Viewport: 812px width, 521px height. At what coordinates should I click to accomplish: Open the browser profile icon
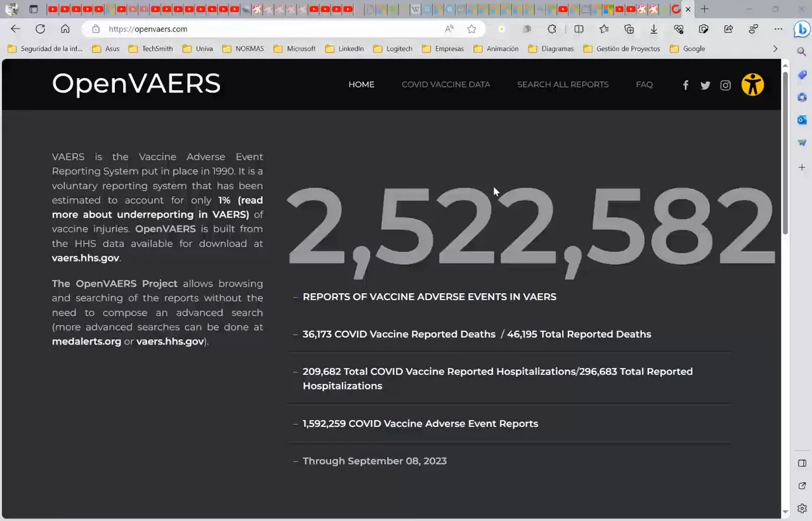(x=753, y=29)
